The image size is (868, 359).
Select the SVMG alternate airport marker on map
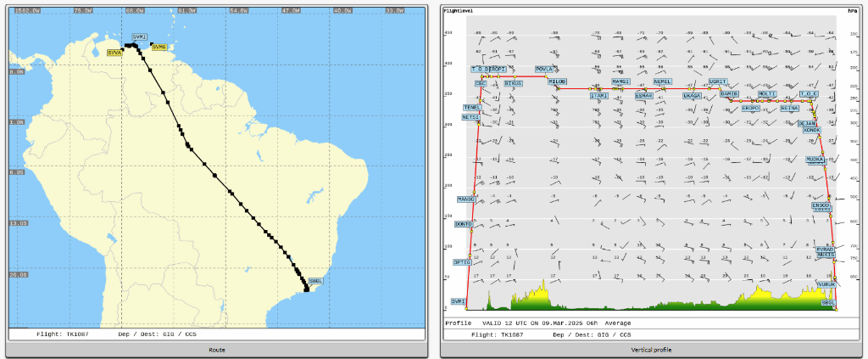(x=159, y=47)
